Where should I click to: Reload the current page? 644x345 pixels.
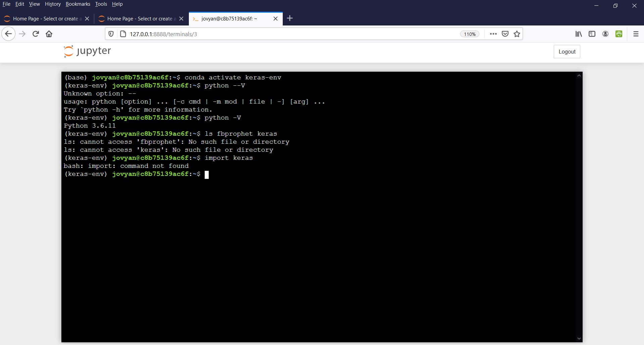click(x=36, y=34)
